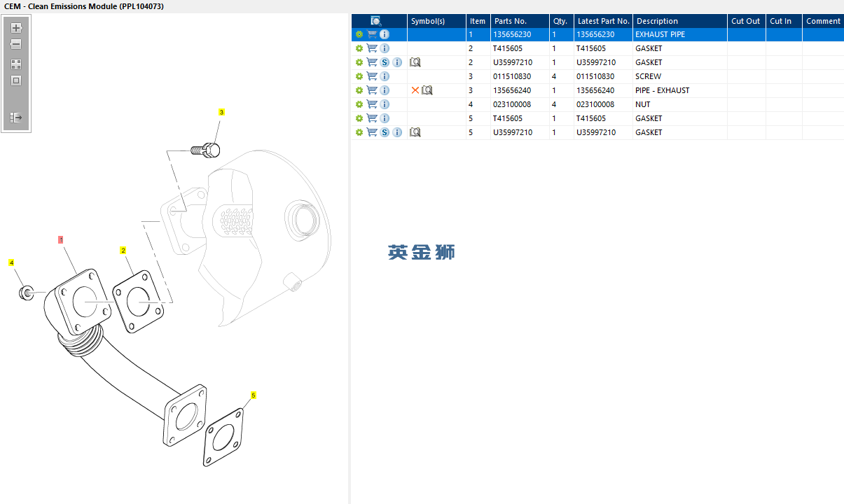Click green gear icon for EXHAUST PIPE row
844x504 pixels.
(359, 34)
